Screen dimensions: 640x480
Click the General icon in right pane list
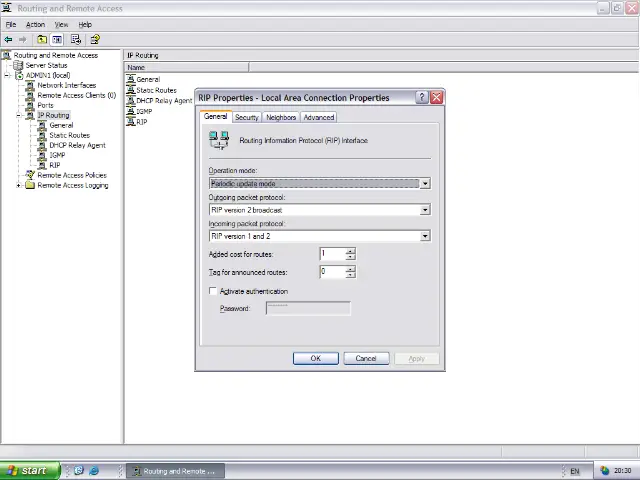131,79
